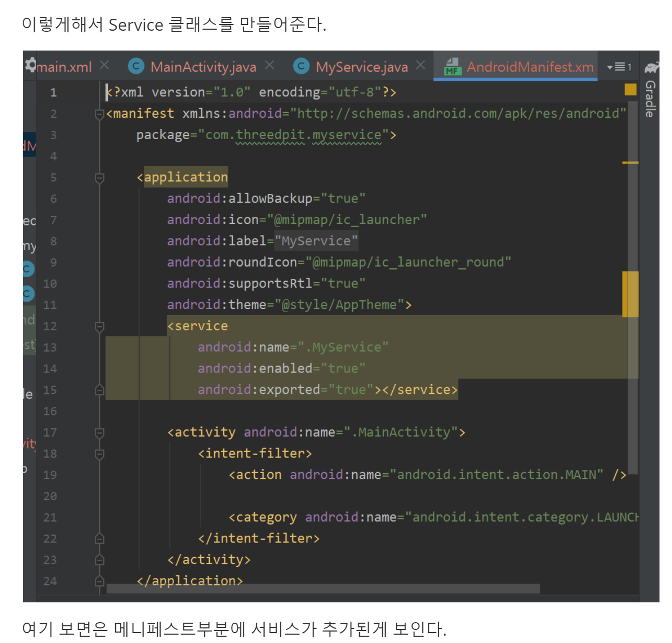The height and width of the screenshot is (643, 672).
Task: Click the "@style/AppTheme" theme value
Action: [x=339, y=305]
